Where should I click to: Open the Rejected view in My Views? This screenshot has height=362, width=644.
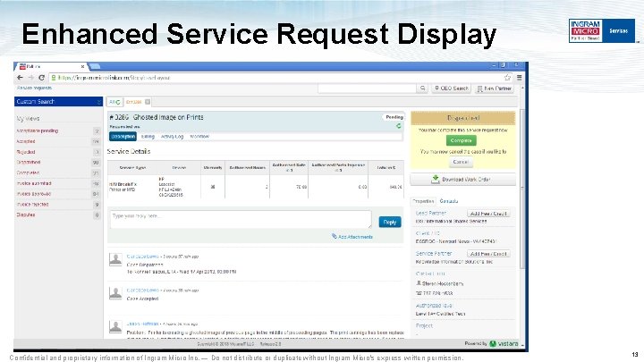coord(26,152)
